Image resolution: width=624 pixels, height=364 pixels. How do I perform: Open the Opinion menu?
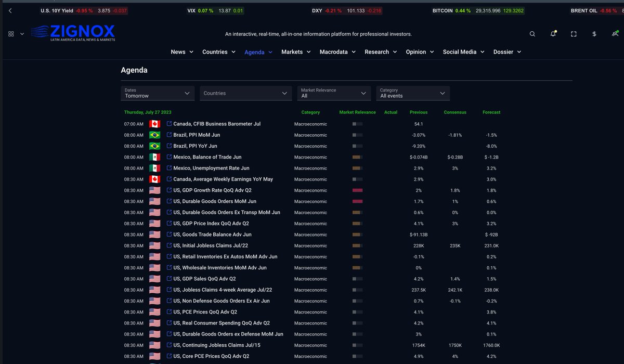[420, 52]
